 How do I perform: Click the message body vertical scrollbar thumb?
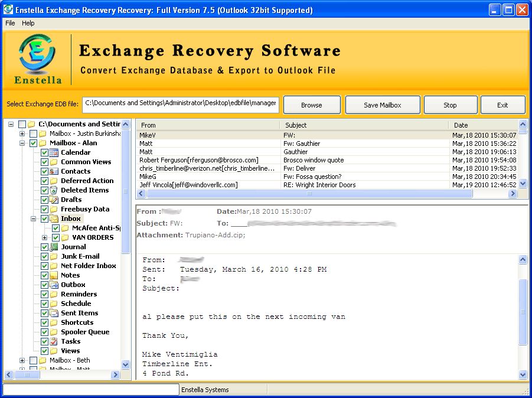[x=523, y=312]
